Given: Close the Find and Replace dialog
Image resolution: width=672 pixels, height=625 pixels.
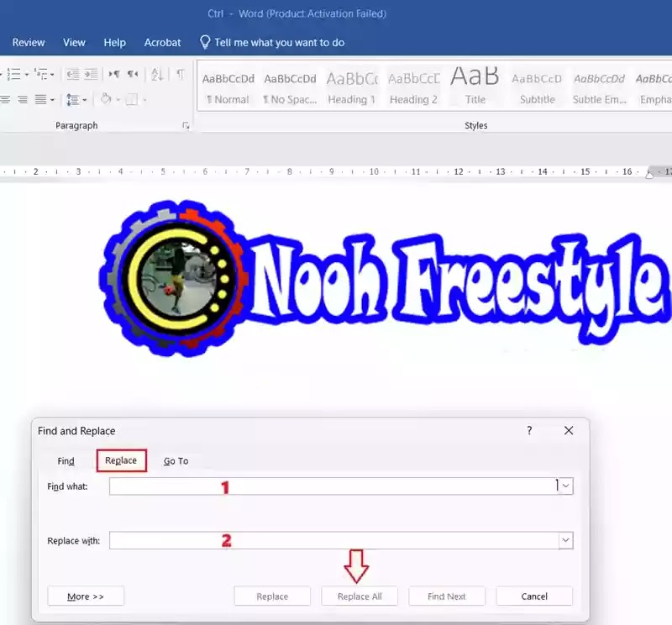Looking at the screenshot, I should coord(569,430).
